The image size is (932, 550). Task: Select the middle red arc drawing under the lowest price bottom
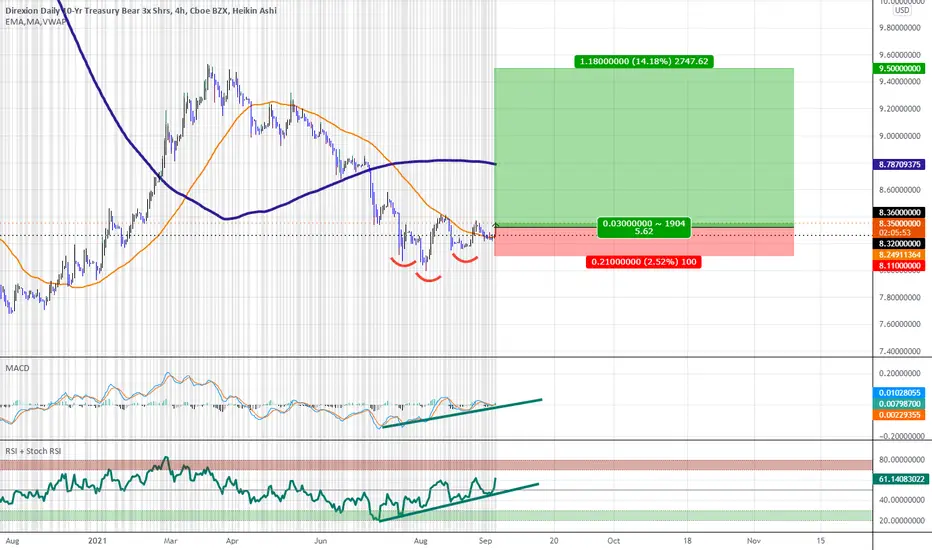click(x=428, y=277)
